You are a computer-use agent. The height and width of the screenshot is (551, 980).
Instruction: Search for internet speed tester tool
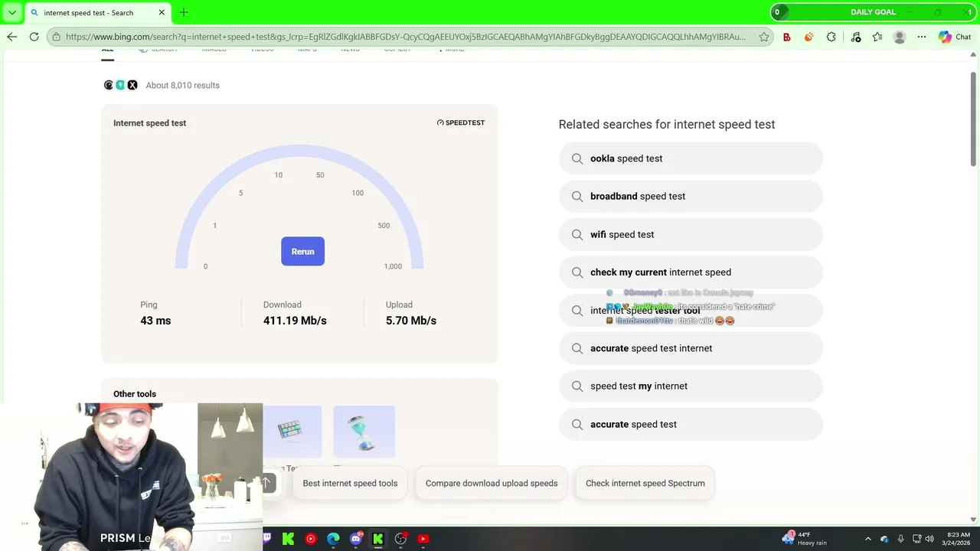691,310
